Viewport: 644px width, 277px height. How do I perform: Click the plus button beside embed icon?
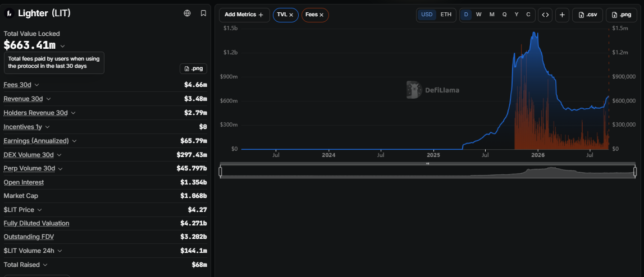562,15
